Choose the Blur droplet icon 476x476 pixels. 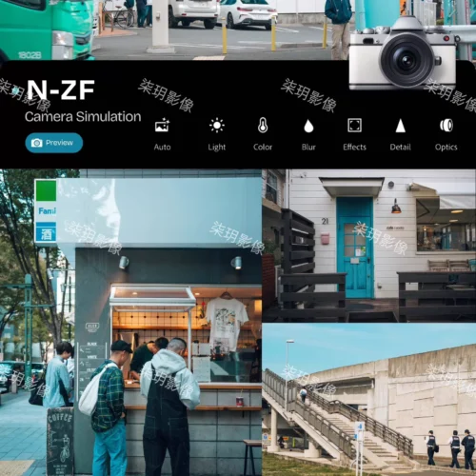click(x=308, y=126)
